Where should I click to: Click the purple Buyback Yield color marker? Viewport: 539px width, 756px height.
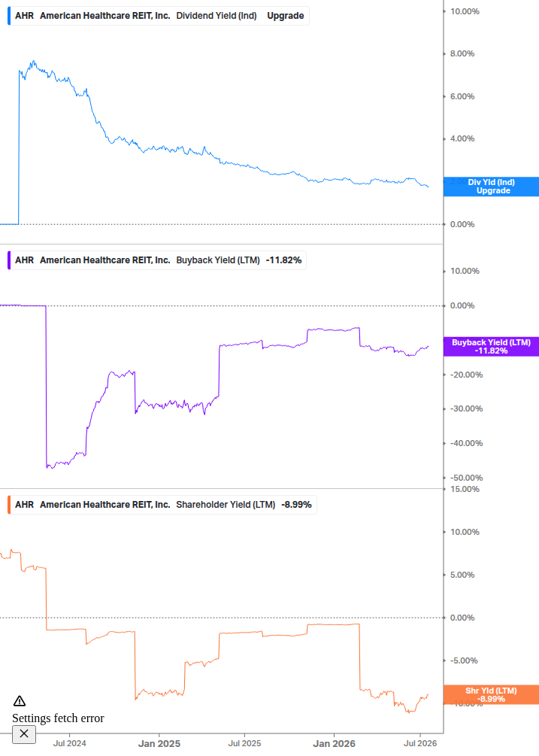pos(9,260)
